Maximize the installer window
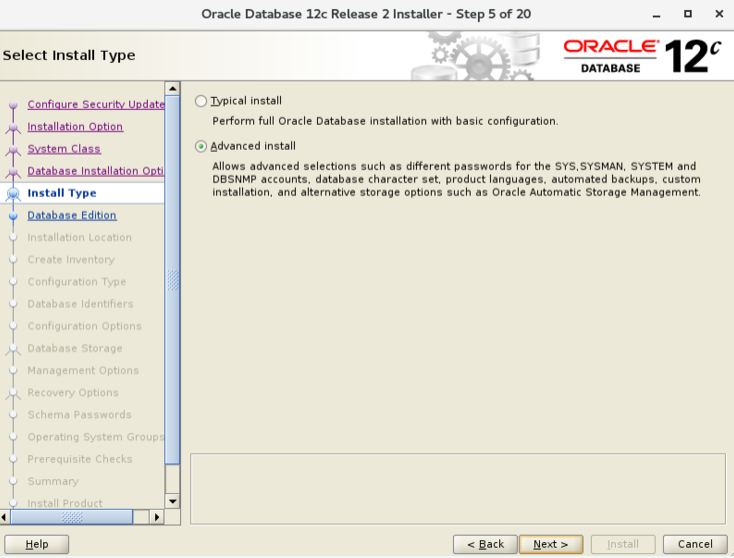Image resolution: width=734 pixels, height=558 pixels. coord(688,14)
